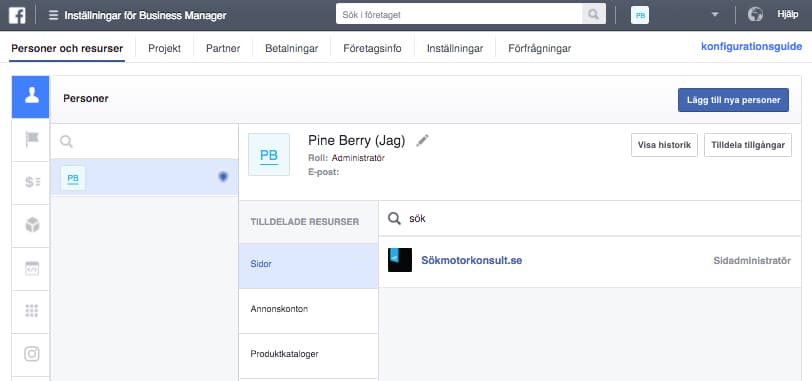This screenshot has height=381, width=812.
Task: Select the Product catalogs cube sidebar icon
Action: (32, 225)
